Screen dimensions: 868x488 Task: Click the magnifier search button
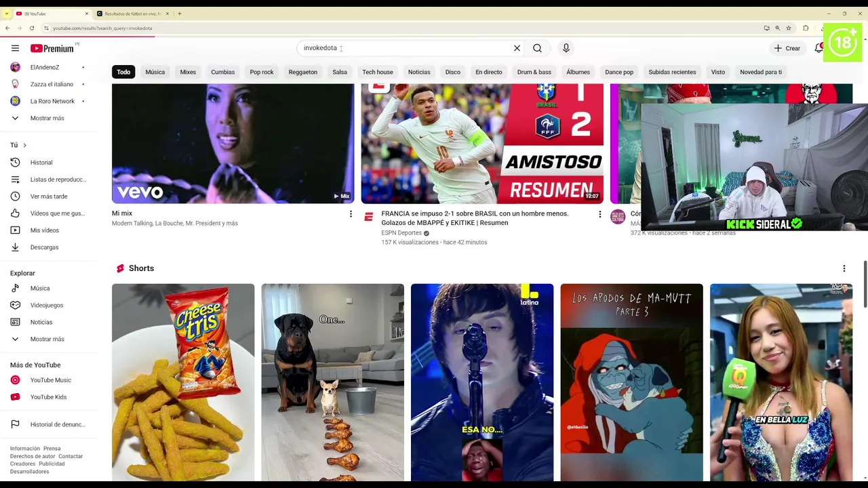point(537,48)
